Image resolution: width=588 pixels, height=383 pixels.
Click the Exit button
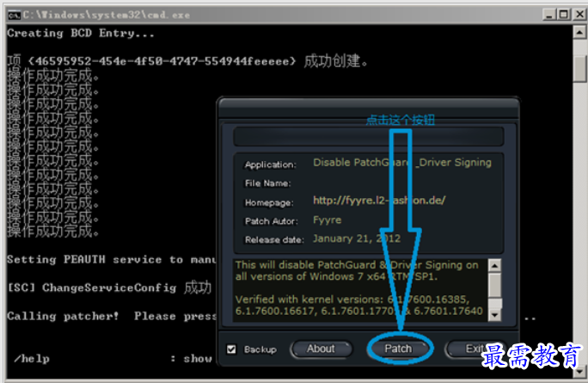pos(474,349)
